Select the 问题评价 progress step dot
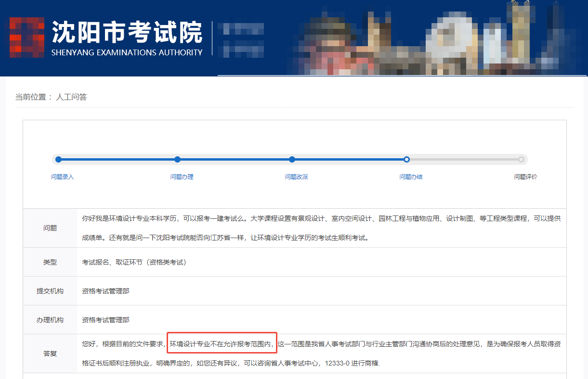588x379 pixels. pos(521,159)
